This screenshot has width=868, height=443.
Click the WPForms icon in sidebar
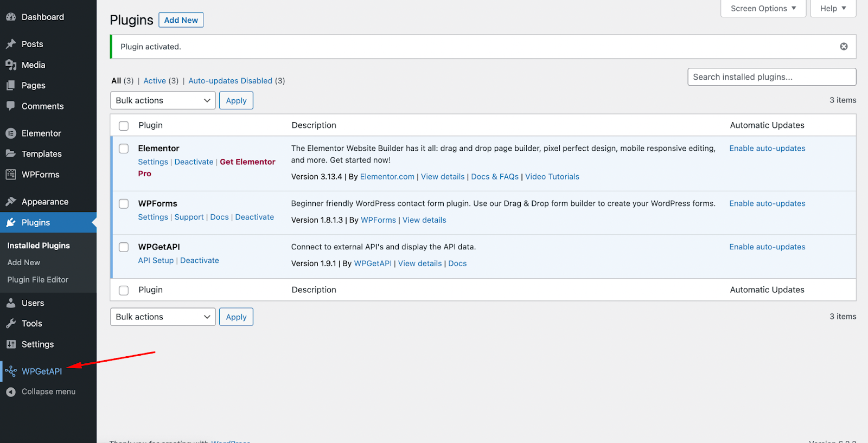(11, 175)
